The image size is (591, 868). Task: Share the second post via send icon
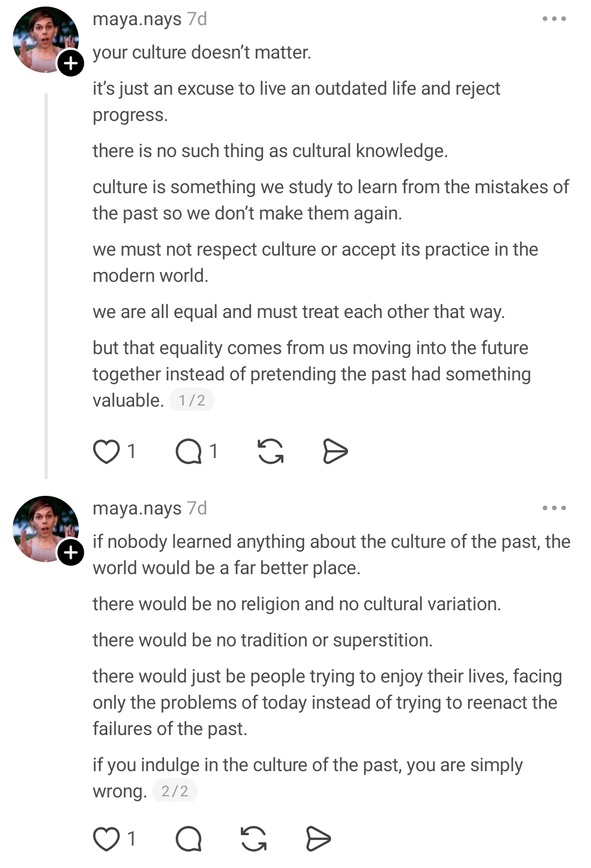(318, 838)
